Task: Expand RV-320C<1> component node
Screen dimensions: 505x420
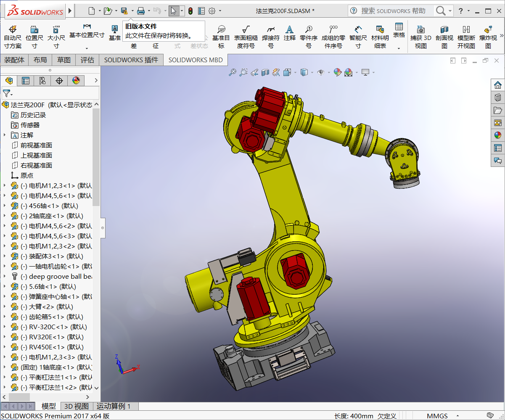Action: [x=5, y=327]
